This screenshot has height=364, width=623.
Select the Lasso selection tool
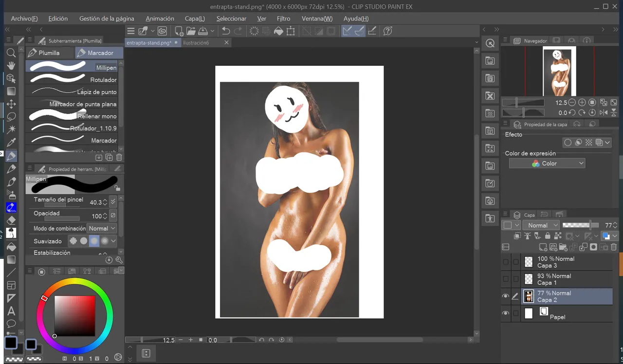(11, 117)
